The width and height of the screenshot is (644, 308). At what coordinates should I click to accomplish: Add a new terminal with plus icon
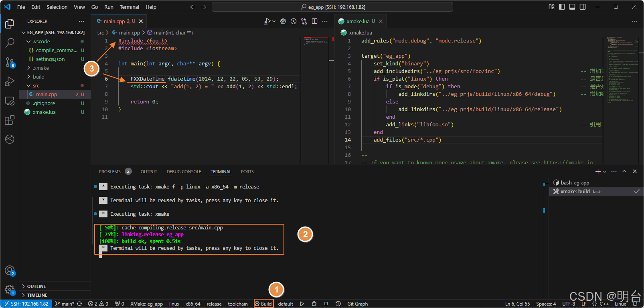click(598, 172)
